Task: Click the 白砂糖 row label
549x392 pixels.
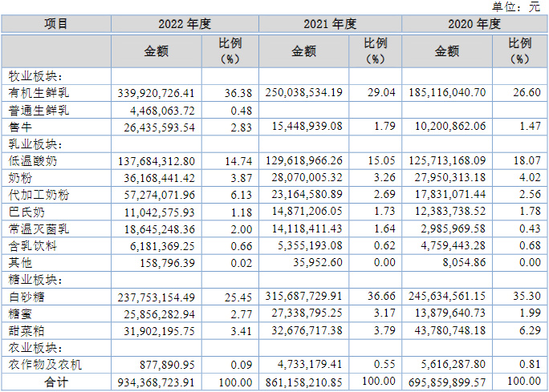Action: pos(26,297)
